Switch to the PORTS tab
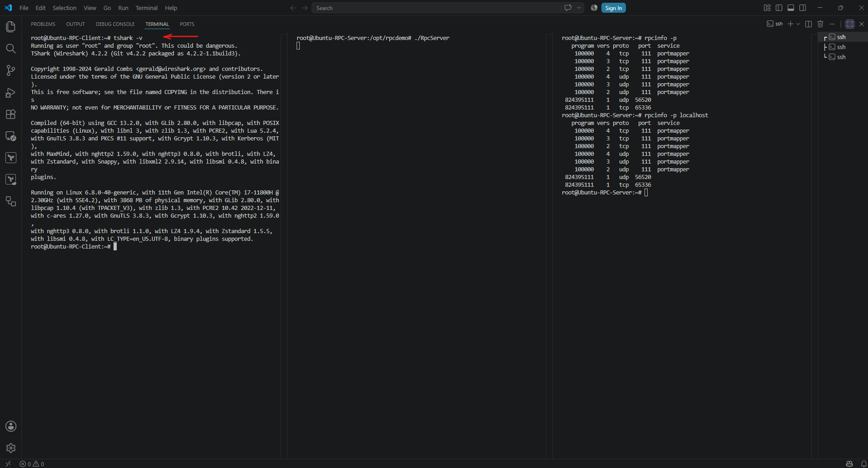This screenshot has width=868, height=468. [x=187, y=24]
